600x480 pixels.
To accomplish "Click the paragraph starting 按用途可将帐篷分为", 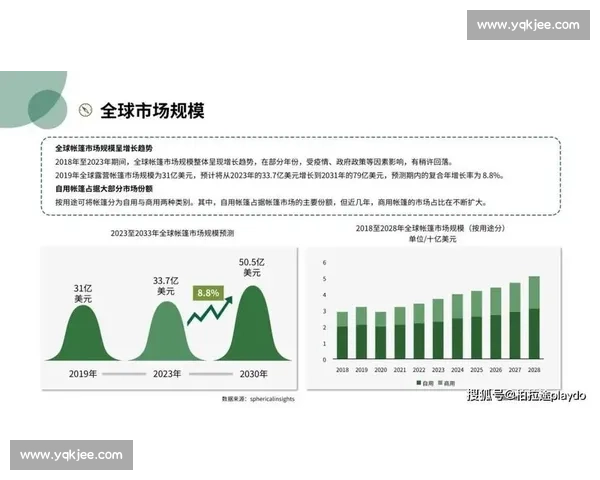I will pyautogui.click(x=271, y=202).
